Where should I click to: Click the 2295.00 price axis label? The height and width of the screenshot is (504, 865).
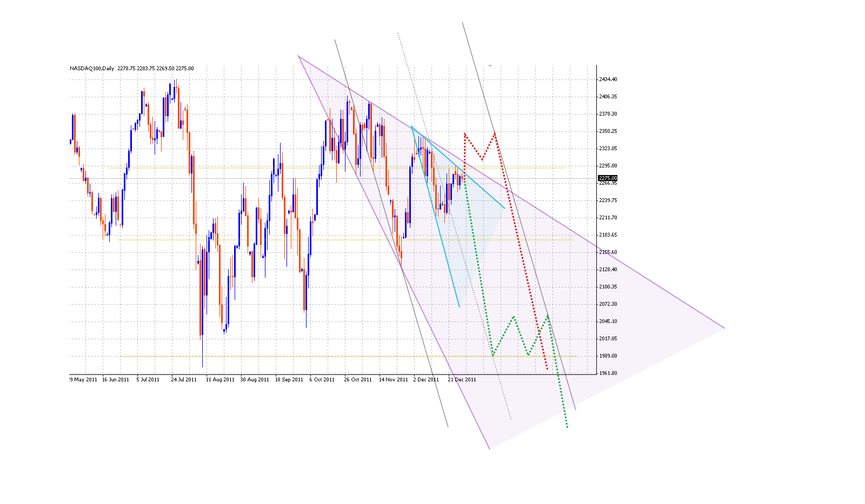click(x=608, y=166)
